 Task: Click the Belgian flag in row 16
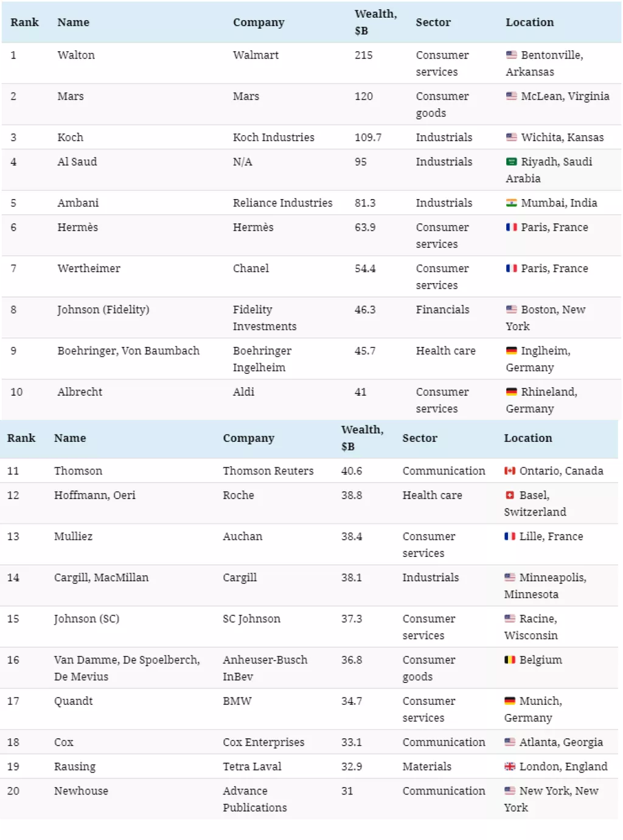[x=509, y=660]
